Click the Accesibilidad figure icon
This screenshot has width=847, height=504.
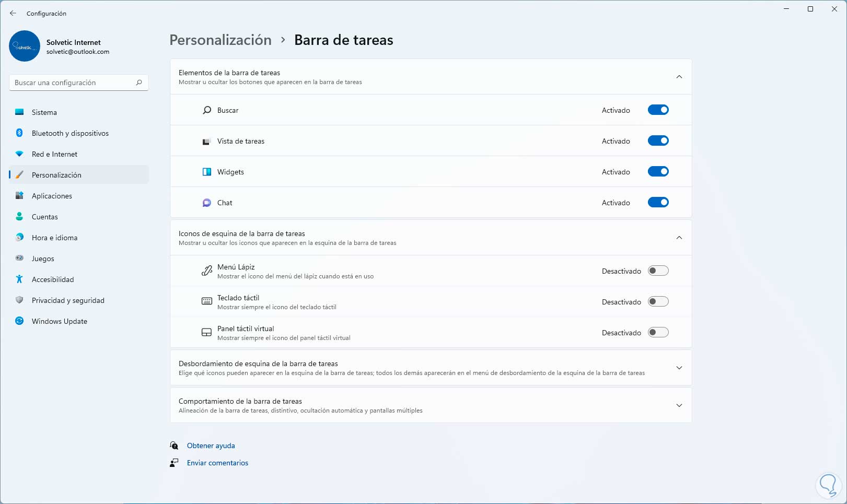point(19,279)
